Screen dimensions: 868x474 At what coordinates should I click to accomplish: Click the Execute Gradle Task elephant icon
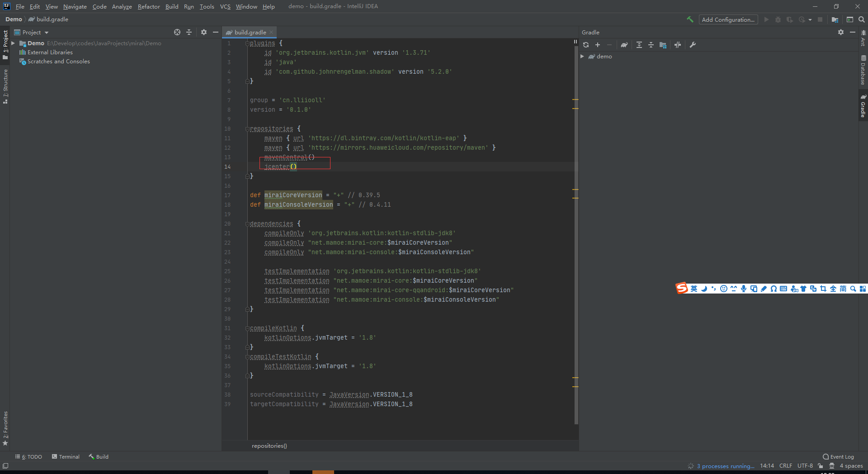point(624,45)
